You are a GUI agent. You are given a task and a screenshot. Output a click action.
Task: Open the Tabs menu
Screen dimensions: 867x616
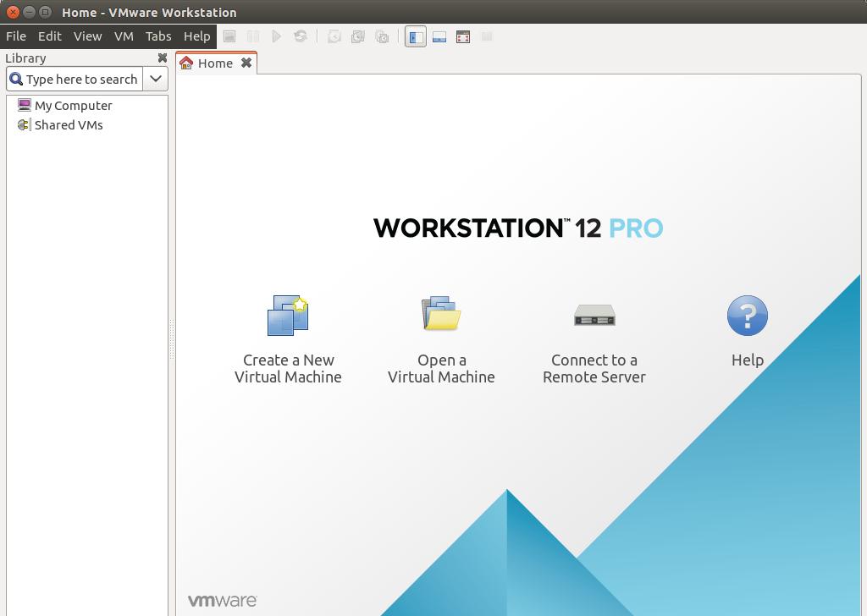(158, 36)
